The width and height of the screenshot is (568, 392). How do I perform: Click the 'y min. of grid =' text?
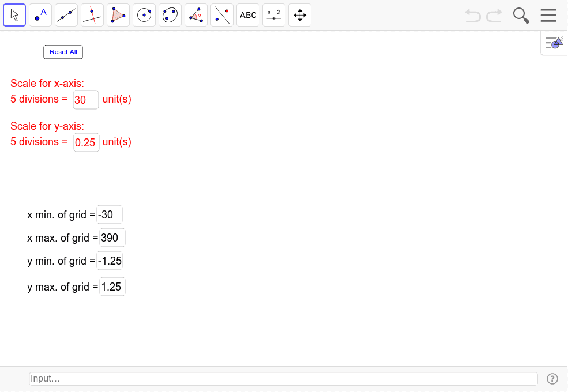pos(61,261)
